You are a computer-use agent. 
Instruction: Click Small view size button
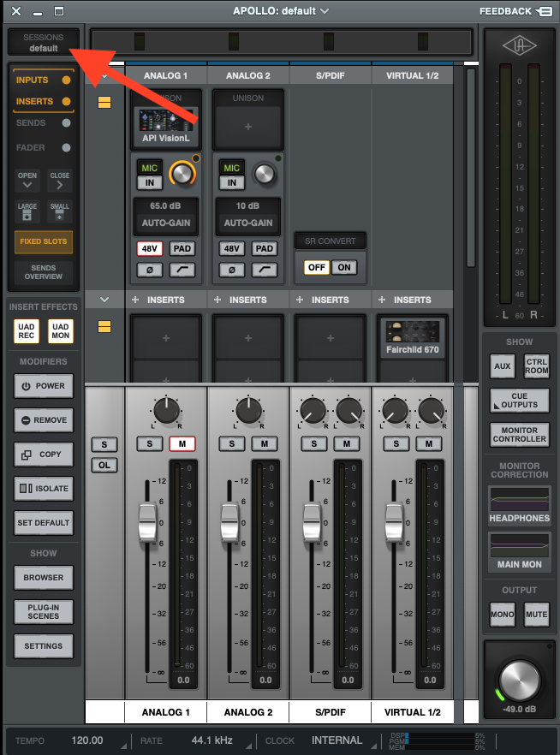tap(60, 211)
